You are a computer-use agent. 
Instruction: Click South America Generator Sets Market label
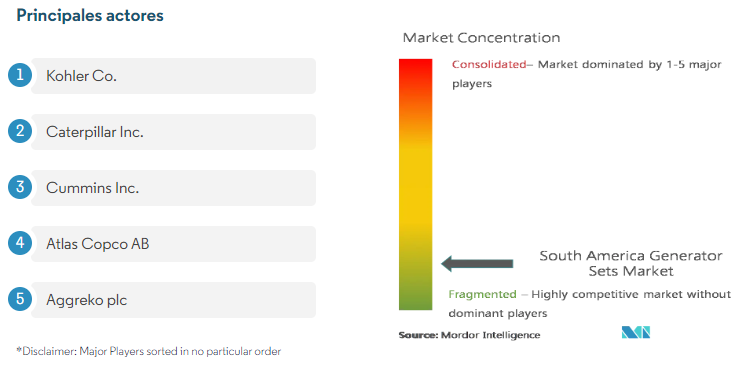click(x=631, y=264)
